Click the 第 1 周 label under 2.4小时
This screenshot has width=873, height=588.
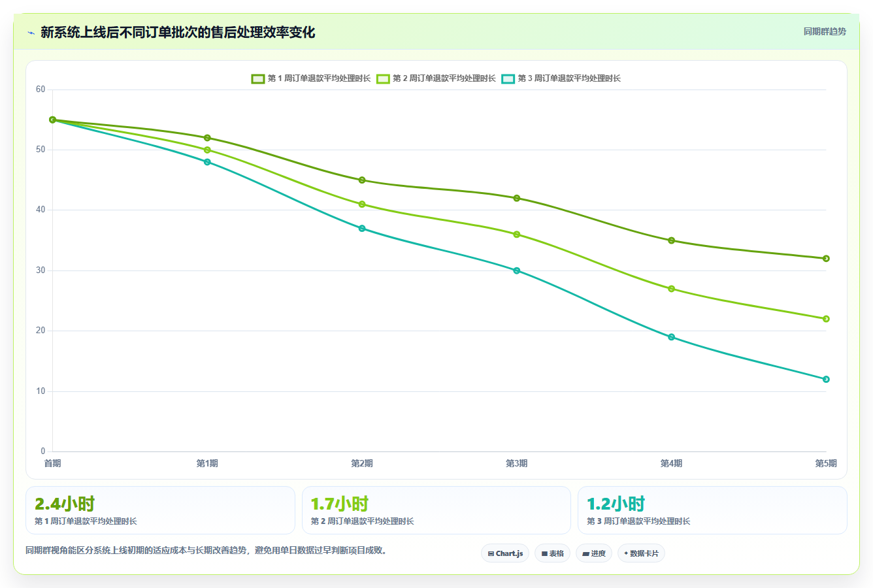coord(86,521)
